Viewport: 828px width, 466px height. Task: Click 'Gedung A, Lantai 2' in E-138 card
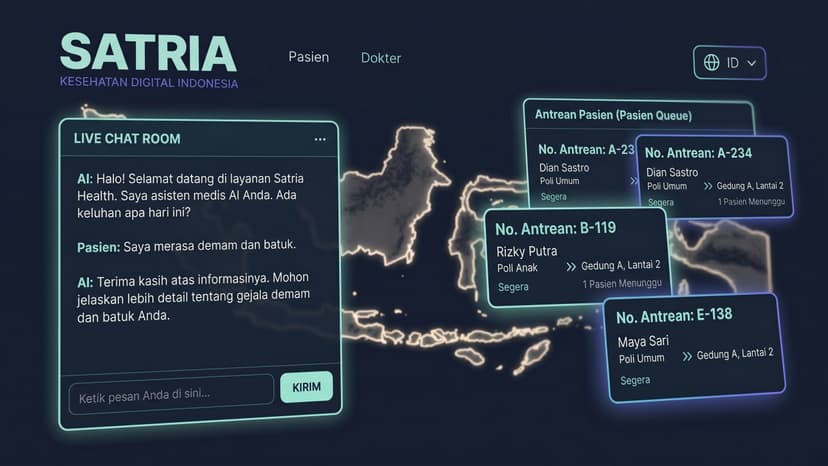735,354
